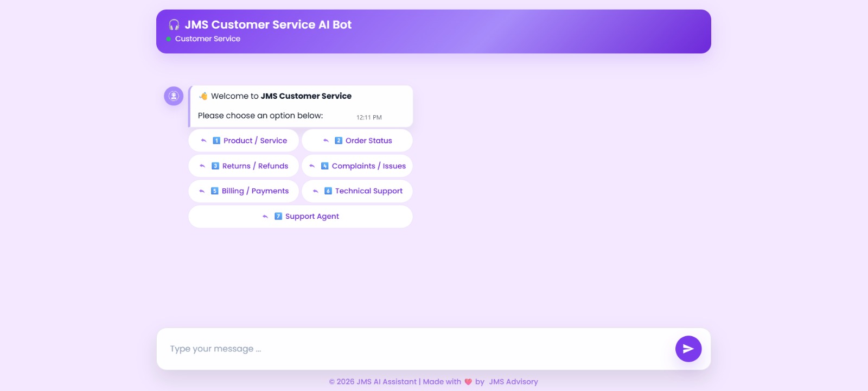Click the 12:11 PM message timestamp
Viewport: 868px width, 391px height.
click(x=369, y=117)
